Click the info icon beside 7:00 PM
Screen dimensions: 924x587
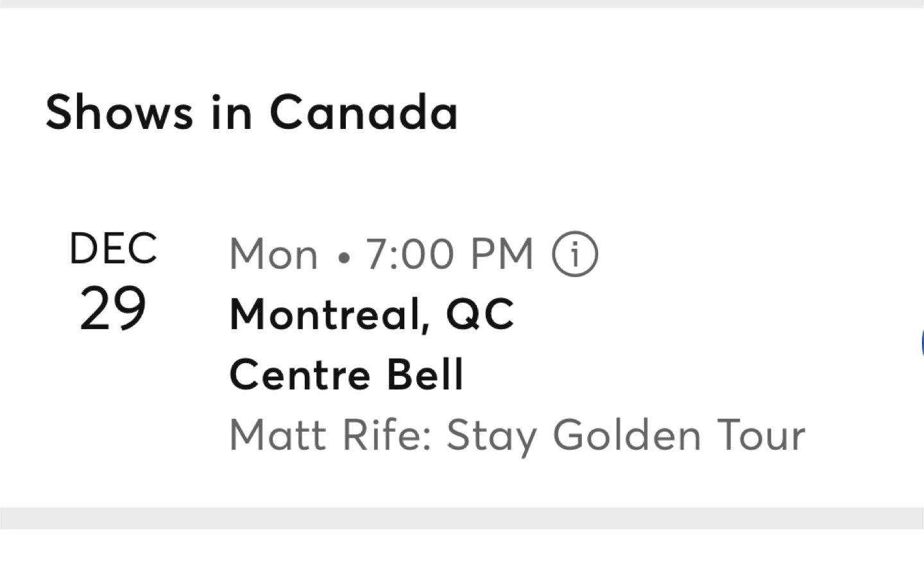click(x=575, y=254)
